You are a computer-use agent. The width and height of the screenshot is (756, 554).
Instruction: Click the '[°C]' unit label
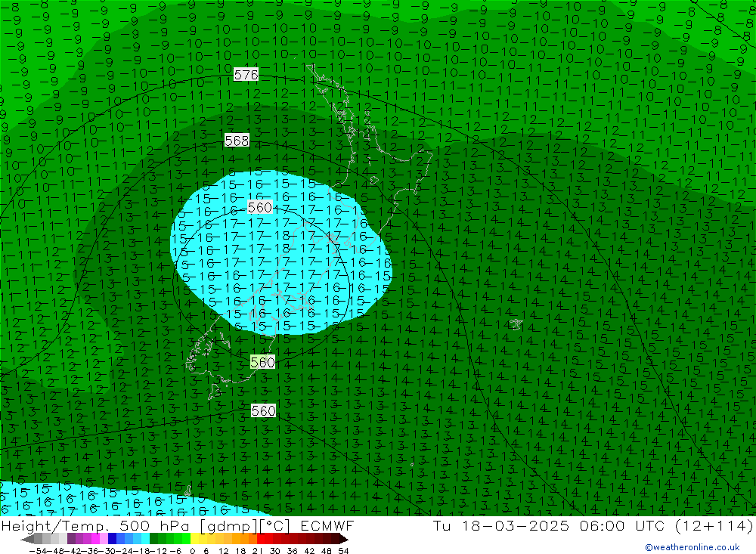point(275,526)
